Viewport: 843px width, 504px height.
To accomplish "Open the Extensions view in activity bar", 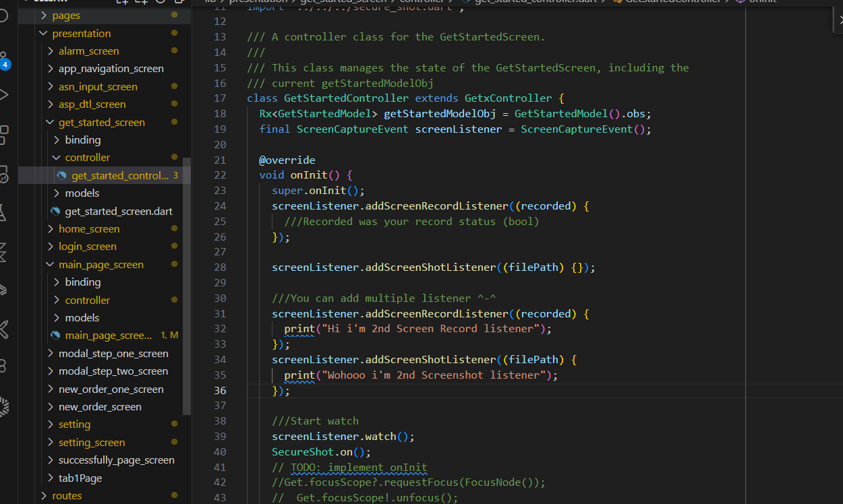I will tap(3, 134).
